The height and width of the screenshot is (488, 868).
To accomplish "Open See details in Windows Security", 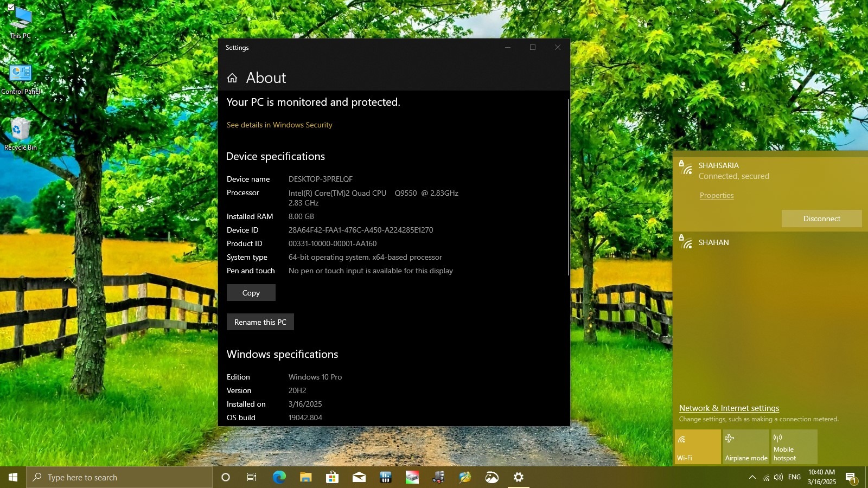I will 279,125.
